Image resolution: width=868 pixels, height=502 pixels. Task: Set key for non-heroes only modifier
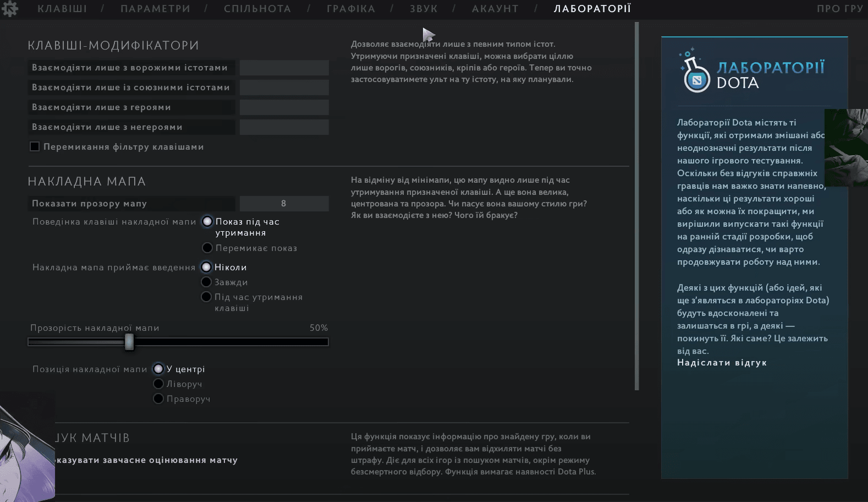pos(284,127)
